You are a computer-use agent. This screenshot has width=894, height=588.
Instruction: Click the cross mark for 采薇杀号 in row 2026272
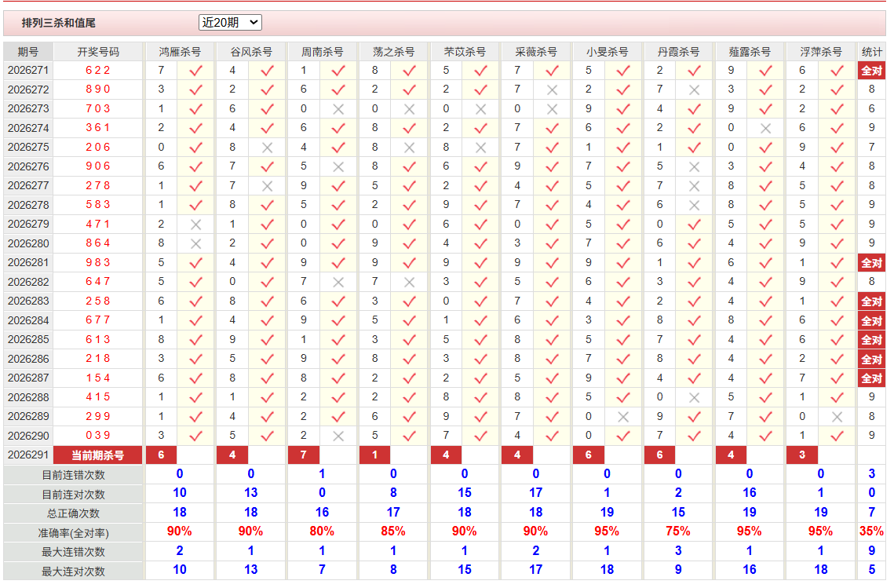pyautogui.click(x=552, y=90)
